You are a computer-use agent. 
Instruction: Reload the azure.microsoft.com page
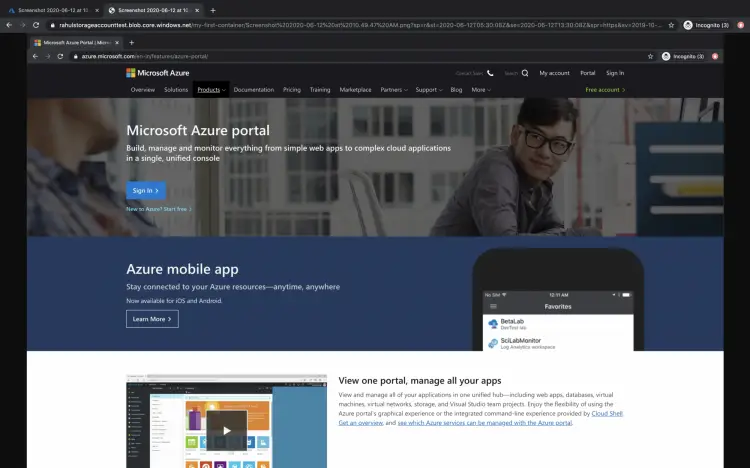click(60, 56)
